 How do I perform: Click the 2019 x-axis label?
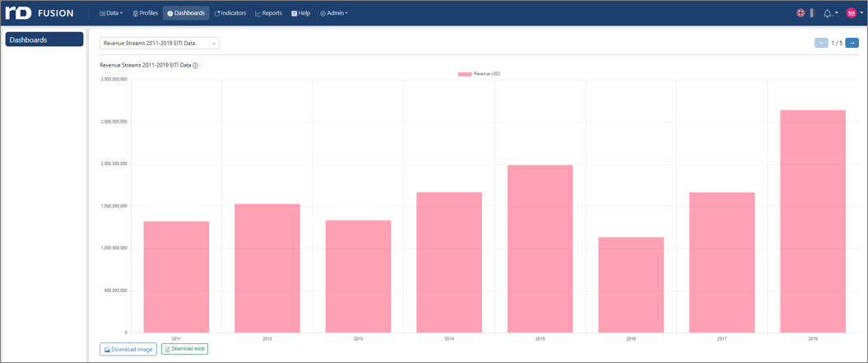click(813, 338)
